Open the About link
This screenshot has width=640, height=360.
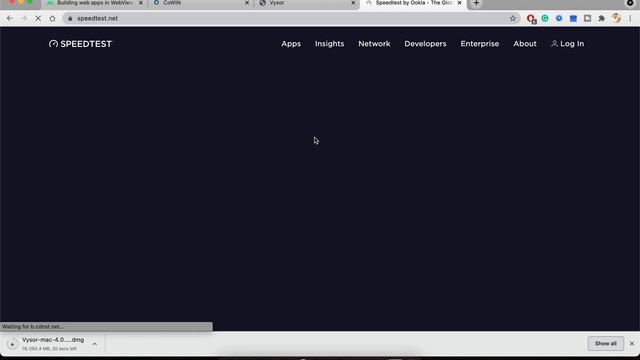(525, 44)
